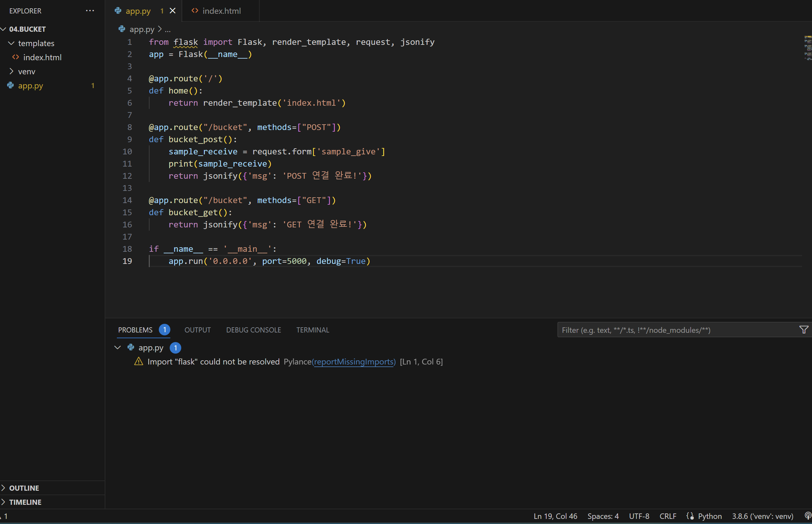Image resolution: width=812 pixels, height=524 pixels.
Task: Click the Python file icon beside app.py in Explorer
Action: (11, 86)
